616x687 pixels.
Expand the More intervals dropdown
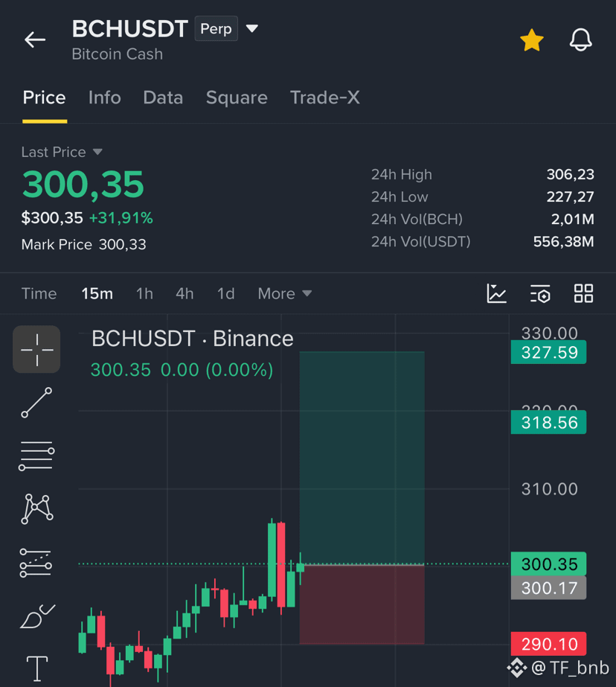click(285, 293)
